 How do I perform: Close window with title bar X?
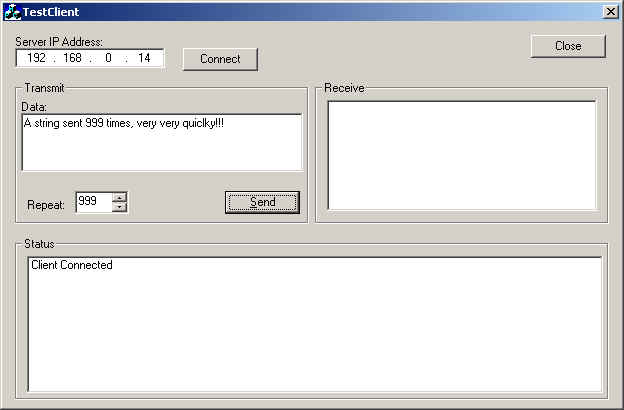point(610,12)
